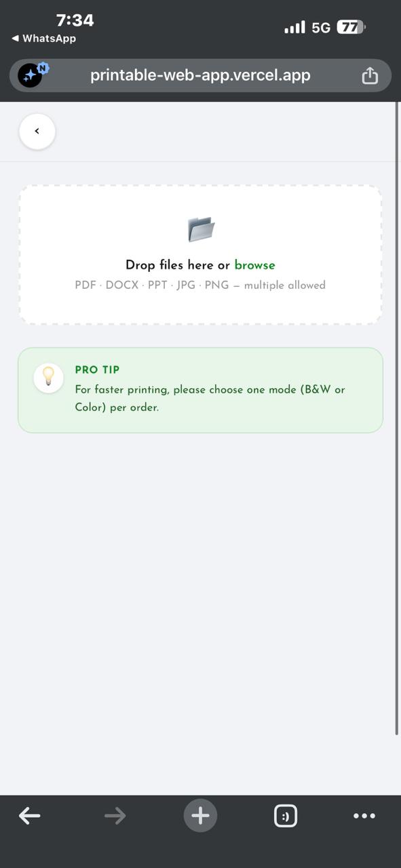Click the grayed forward arrow in toolbar

point(115,816)
